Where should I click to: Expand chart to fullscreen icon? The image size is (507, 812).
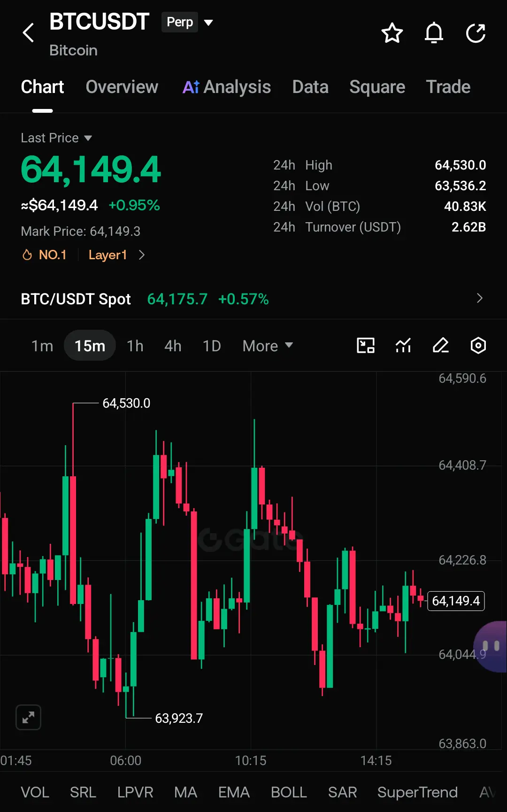(x=28, y=717)
